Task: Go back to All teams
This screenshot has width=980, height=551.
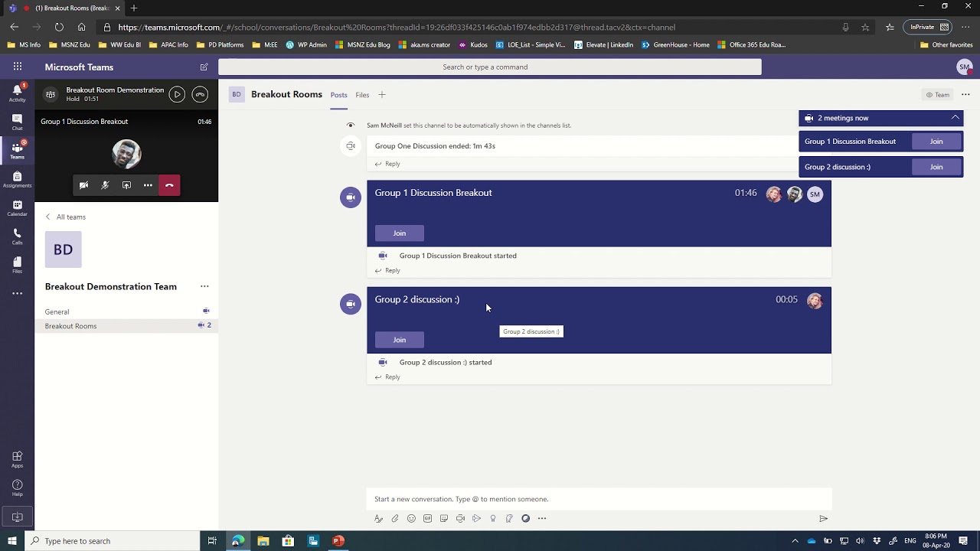Action: tap(65, 217)
